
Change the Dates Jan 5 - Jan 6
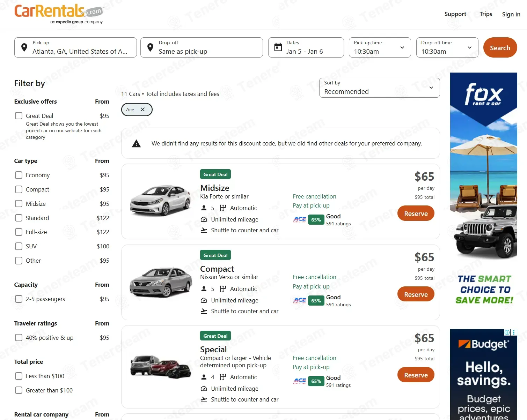[306, 47]
